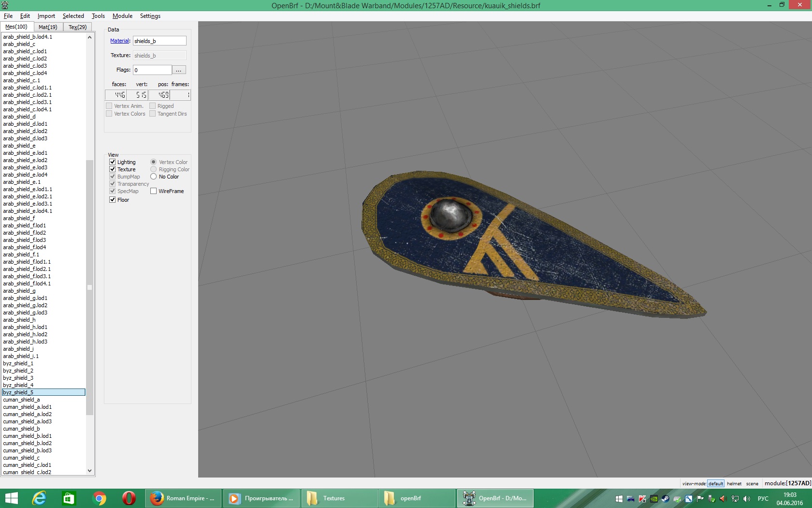
Task: Click the OpenBrf title bar app icon
Action: point(5,5)
